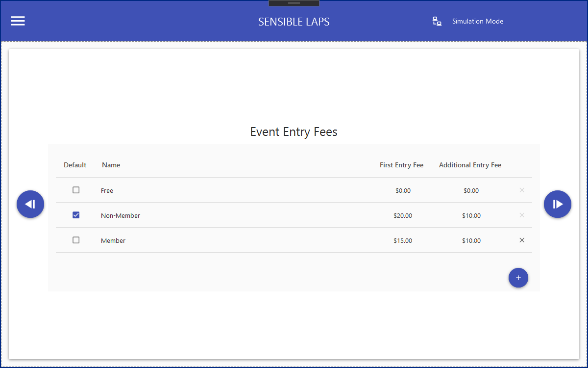Screen dimensions: 588x368
Task: Click the X icon on Non-Member row
Action: [x=522, y=215]
